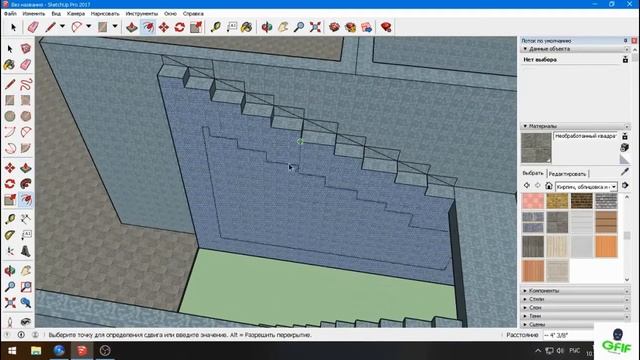The height and width of the screenshot is (360, 640).
Task: Pick the bright orange material swatch in the third row
Action: (606, 247)
